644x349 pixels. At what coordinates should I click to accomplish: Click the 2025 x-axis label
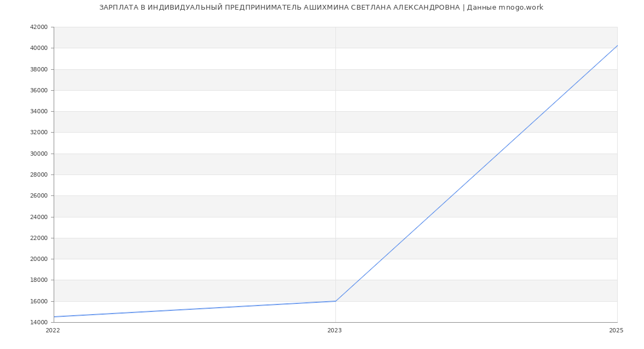(x=616, y=330)
